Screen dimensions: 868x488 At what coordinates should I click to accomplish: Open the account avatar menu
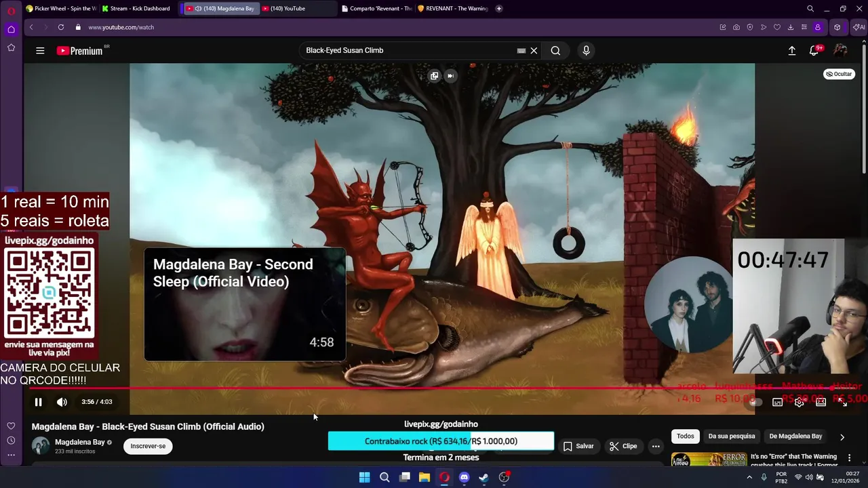coord(840,50)
